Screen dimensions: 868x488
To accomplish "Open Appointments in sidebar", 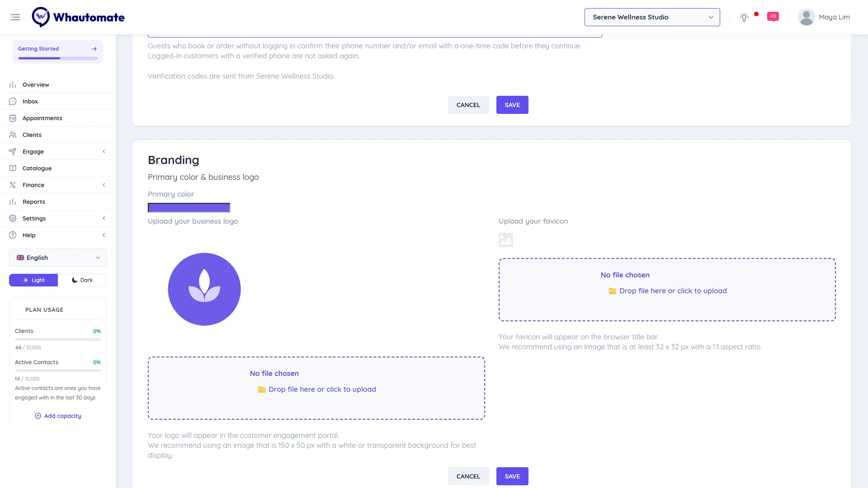I will click(x=58, y=118).
